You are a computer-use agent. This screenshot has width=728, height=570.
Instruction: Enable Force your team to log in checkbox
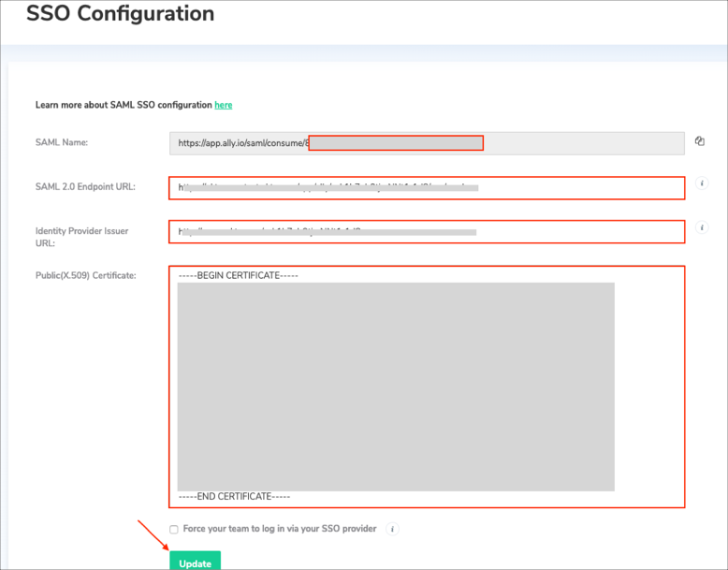point(174,530)
